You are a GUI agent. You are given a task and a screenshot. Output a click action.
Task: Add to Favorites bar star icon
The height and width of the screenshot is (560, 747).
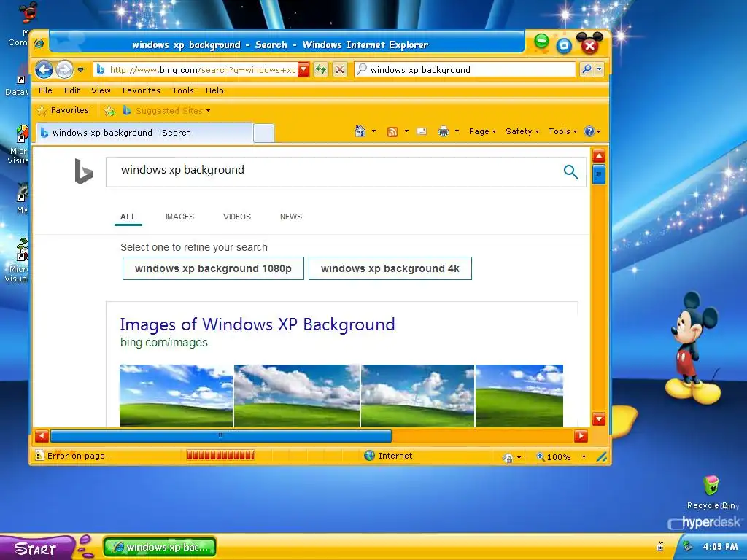click(x=109, y=111)
